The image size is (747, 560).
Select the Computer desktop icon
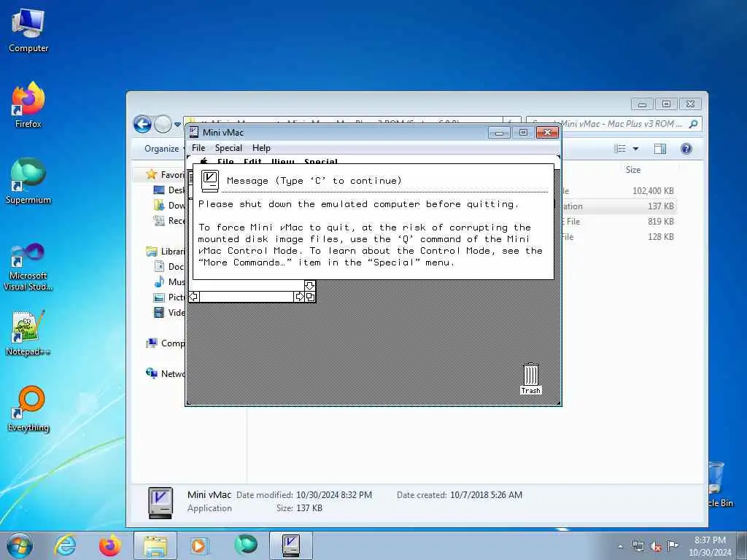pos(28,31)
